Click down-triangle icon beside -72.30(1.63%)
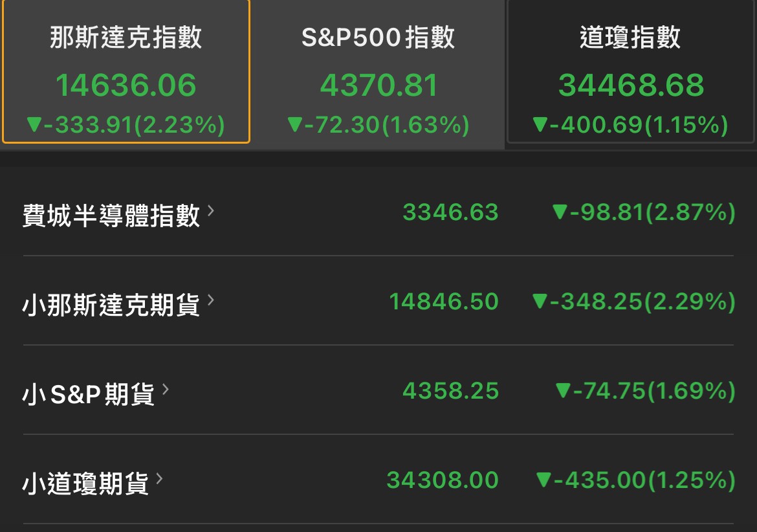 pos(294,124)
